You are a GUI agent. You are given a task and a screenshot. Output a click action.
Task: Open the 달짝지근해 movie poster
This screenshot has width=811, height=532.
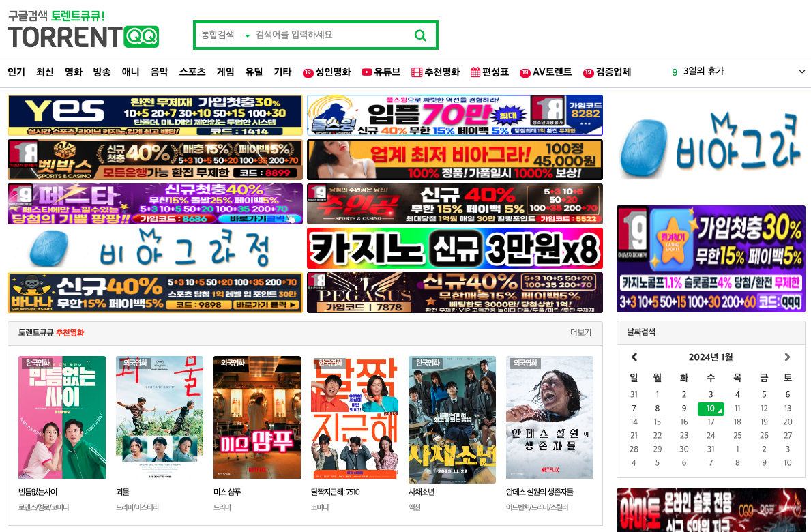pos(354,417)
